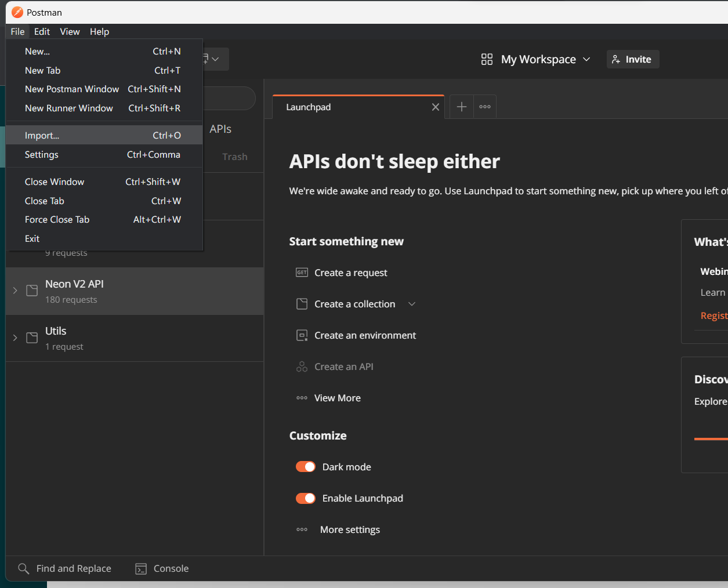Click Create an API link

pyautogui.click(x=344, y=366)
